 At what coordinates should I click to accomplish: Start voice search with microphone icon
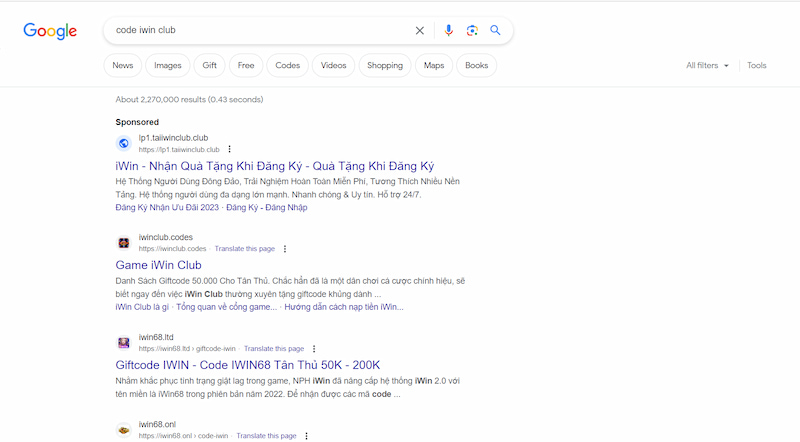(x=448, y=31)
